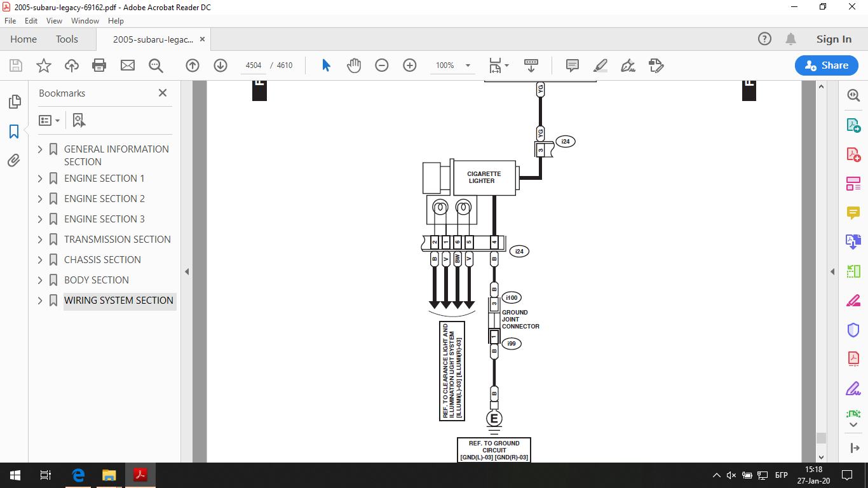Upload the file to cloud storage

(x=72, y=65)
